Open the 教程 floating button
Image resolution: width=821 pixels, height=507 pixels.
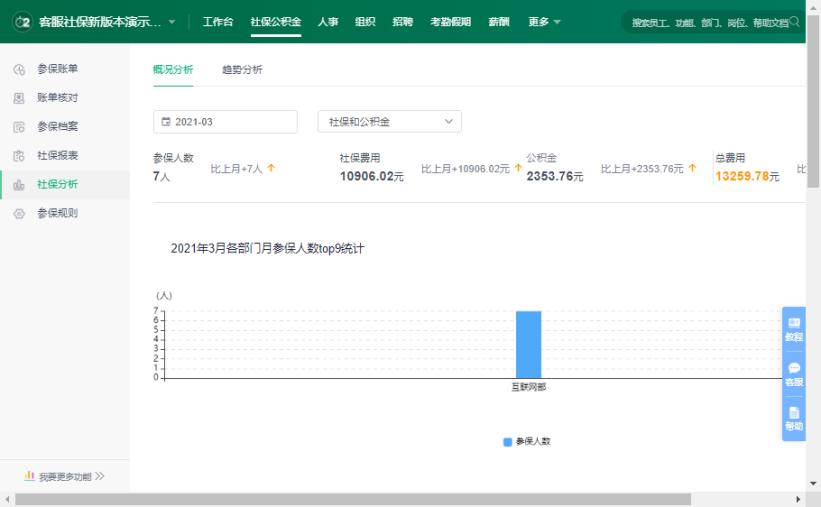point(794,329)
